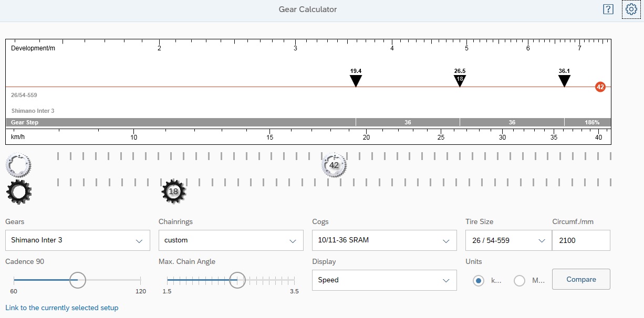Open the Chainrings dropdown set to custom
644x318 pixels.
pyautogui.click(x=231, y=240)
